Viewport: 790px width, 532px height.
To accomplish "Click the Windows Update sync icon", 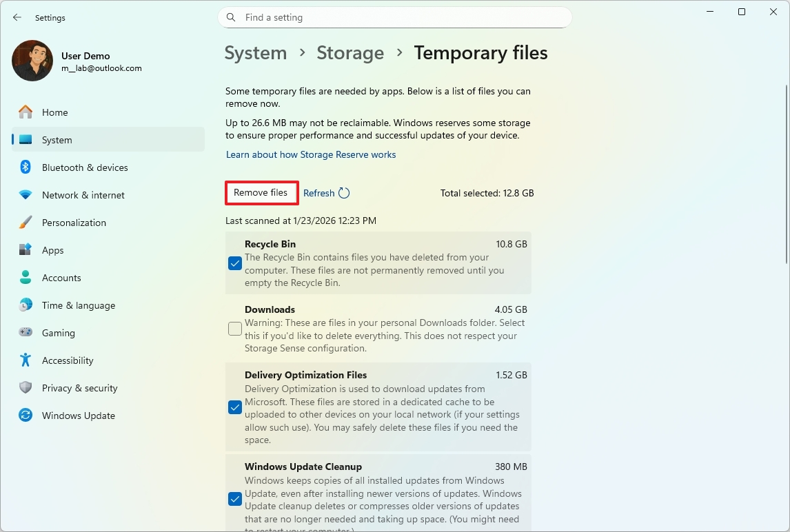I will click(26, 416).
